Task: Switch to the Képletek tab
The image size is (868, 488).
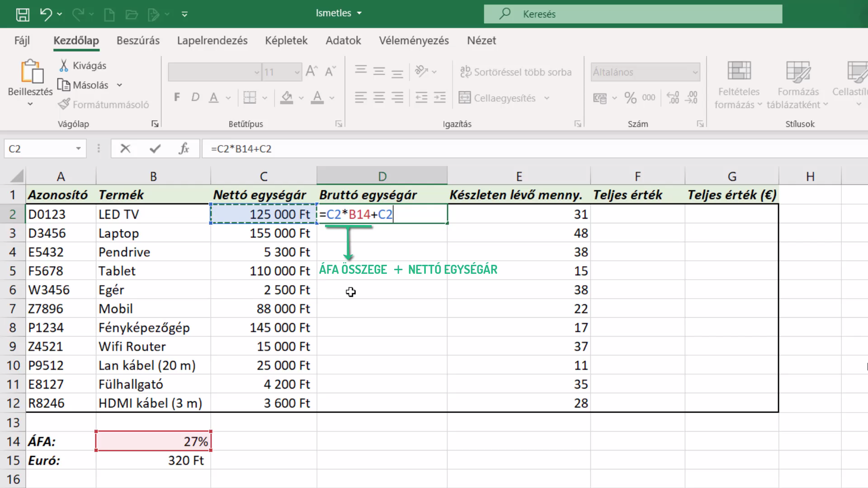Action: coord(286,41)
